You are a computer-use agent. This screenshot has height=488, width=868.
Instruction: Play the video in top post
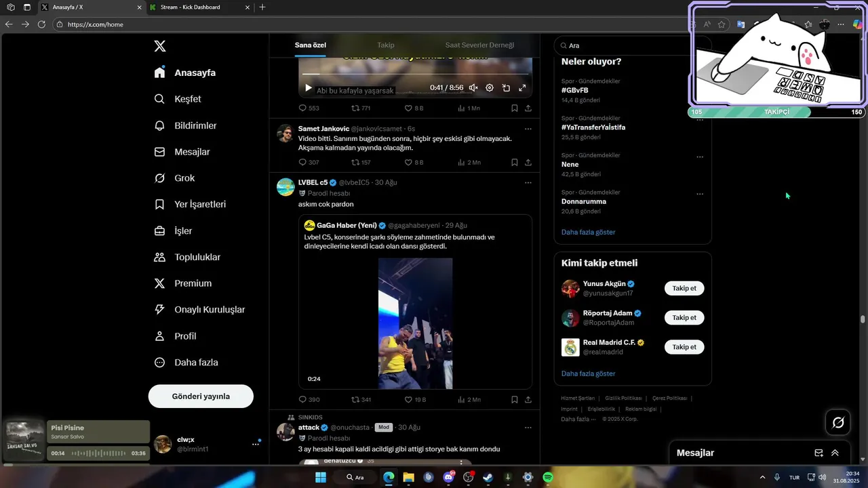coord(309,88)
